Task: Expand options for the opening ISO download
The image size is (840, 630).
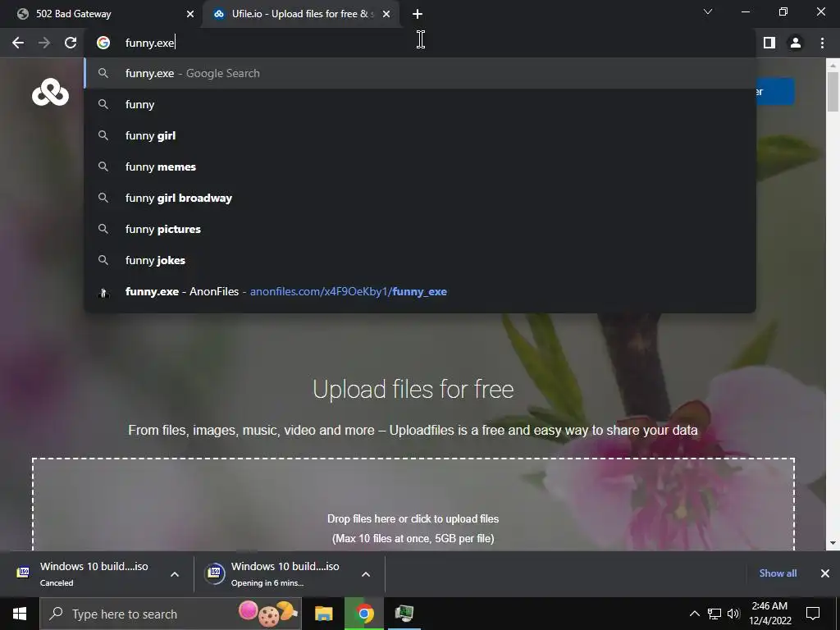Action: point(366,573)
